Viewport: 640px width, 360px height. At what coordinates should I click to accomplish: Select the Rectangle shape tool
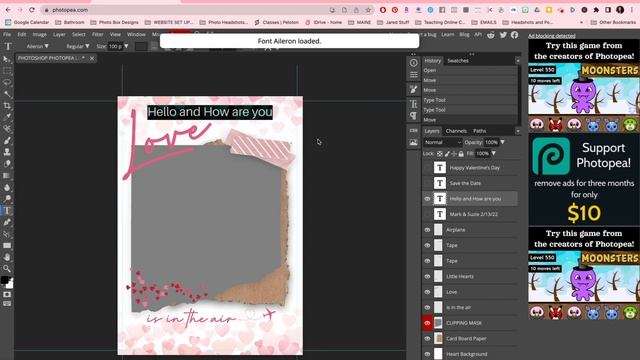pos(7,246)
